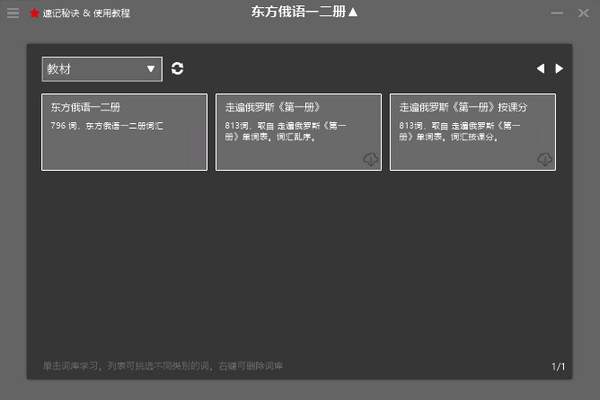The height and width of the screenshot is (400, 600).
Task: Click the 1/1 page indicator
Action: click(558, 367)
